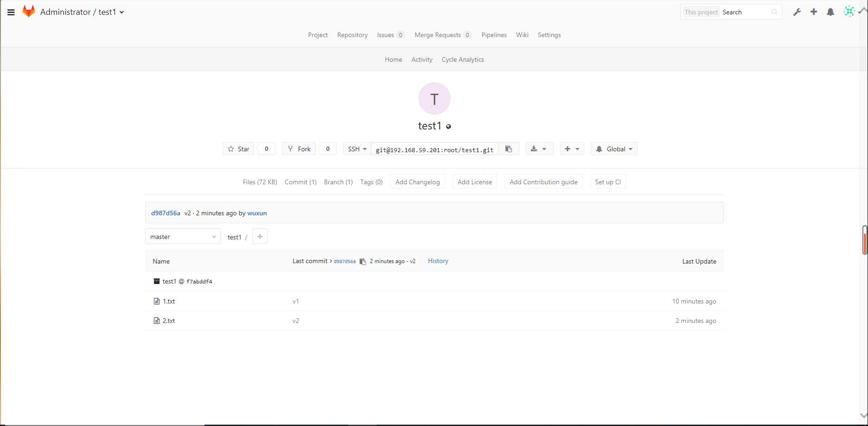Open the test1 submodule entry

pos(169,281)
